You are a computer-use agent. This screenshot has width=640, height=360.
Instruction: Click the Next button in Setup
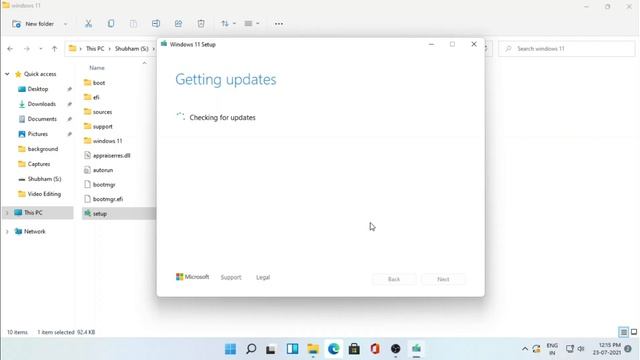coord(443,279)
